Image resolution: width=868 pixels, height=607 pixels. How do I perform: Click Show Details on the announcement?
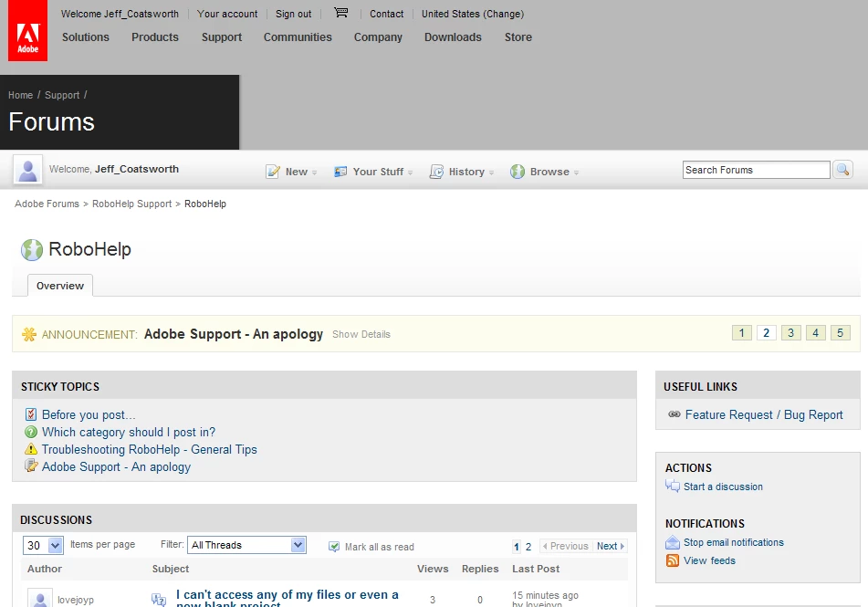361,334
